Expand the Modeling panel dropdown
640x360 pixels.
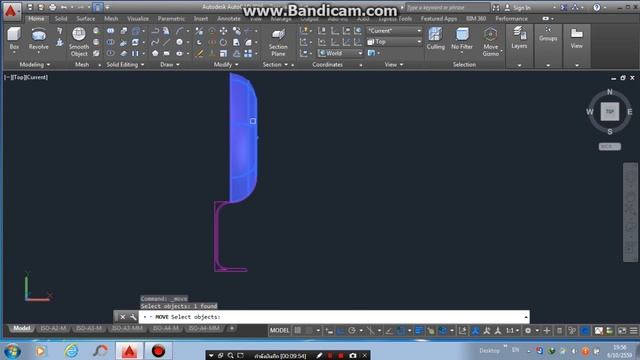35,64
